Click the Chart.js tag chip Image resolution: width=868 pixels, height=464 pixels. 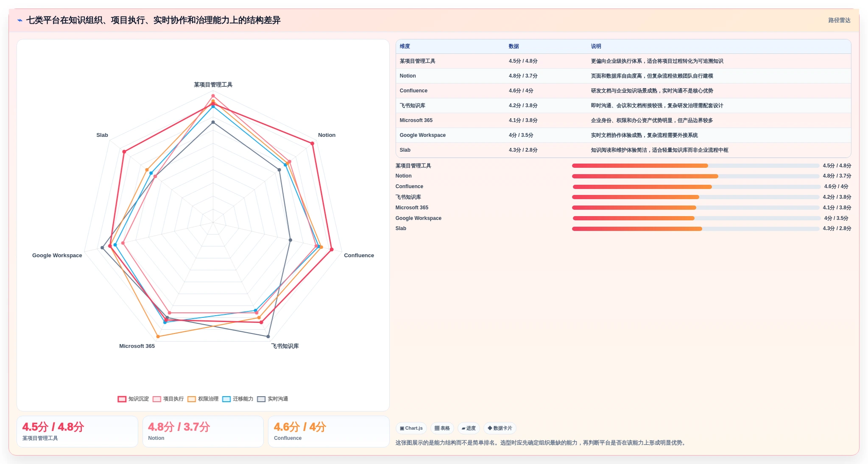[411, 428]
